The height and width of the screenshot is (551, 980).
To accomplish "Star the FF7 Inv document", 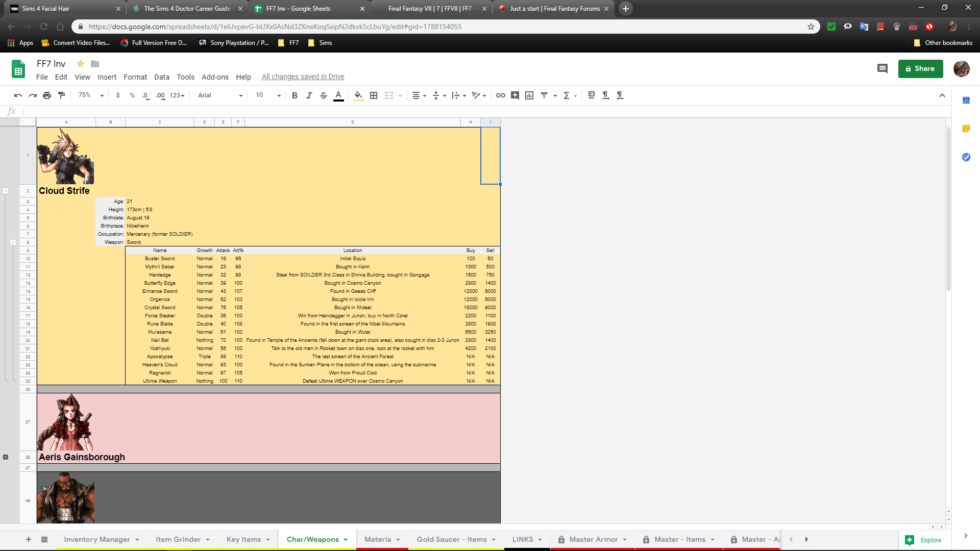I will coord(80,64).
